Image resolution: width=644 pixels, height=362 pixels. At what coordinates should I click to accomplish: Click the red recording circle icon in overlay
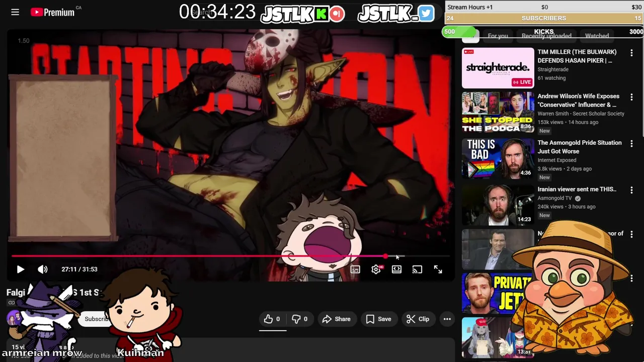coord(337,14)
